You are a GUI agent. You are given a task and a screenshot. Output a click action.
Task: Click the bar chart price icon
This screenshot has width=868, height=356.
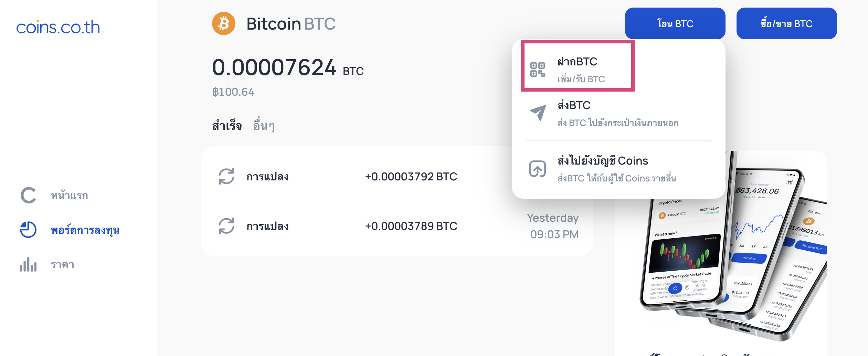tap(28, 264)
